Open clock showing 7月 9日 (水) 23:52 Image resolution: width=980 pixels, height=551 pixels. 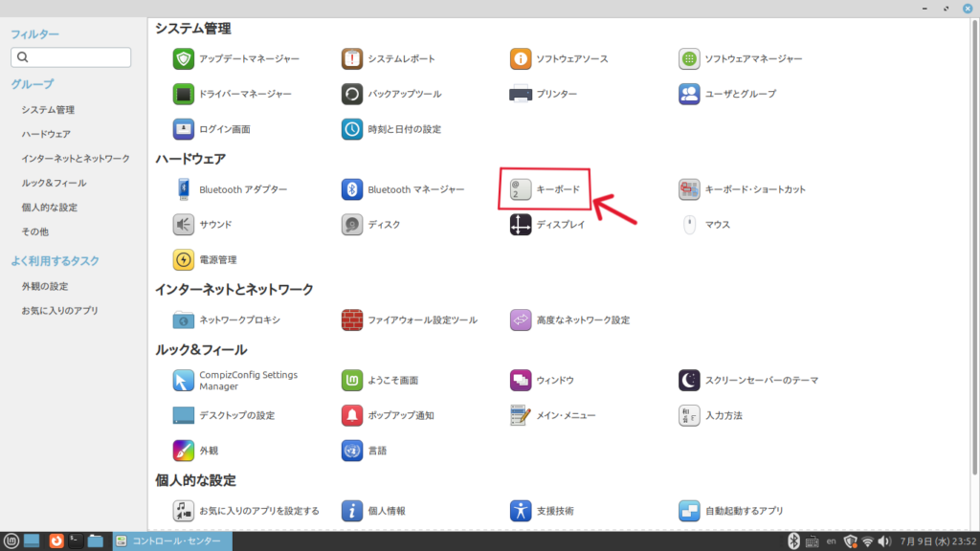click(x=938, y=541)
